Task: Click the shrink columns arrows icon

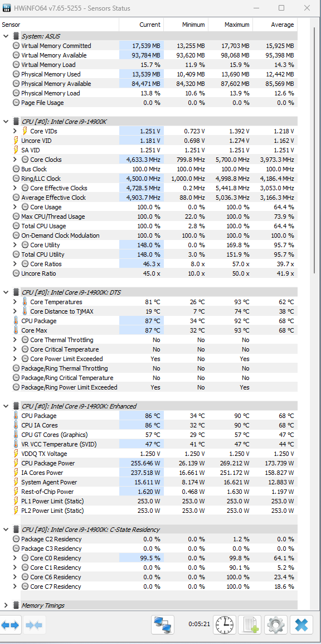Action: pyautogui.click(x=34, y=626)
